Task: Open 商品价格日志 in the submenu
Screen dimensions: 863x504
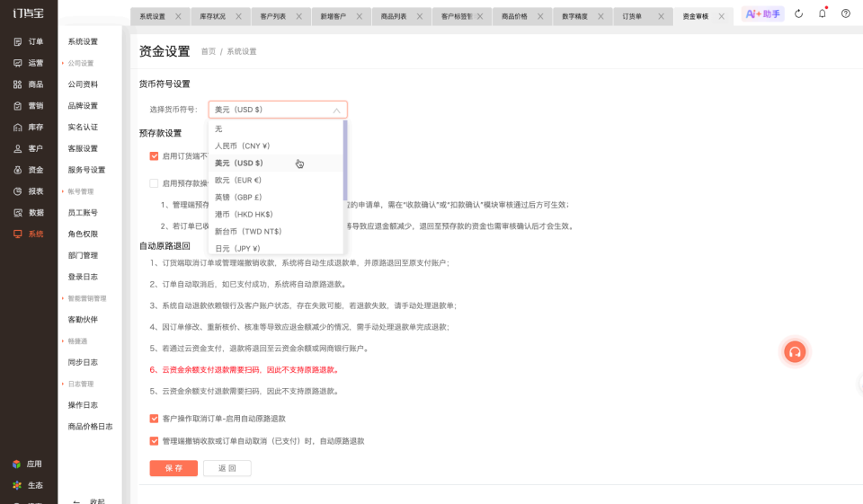Action: pyautogui.click(x=90, y=427)
